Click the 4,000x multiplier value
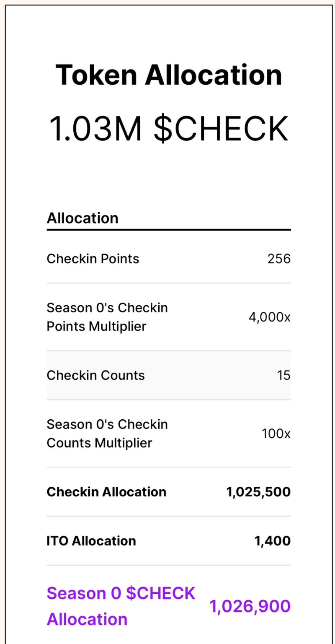 (x=269, y=317)
